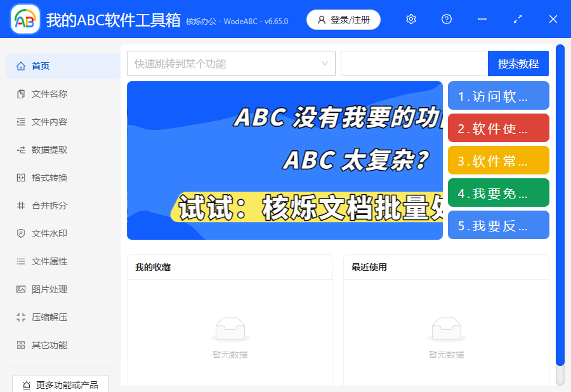
Task: Click the 文件水印 shield icon
Action: pos(21,233)
